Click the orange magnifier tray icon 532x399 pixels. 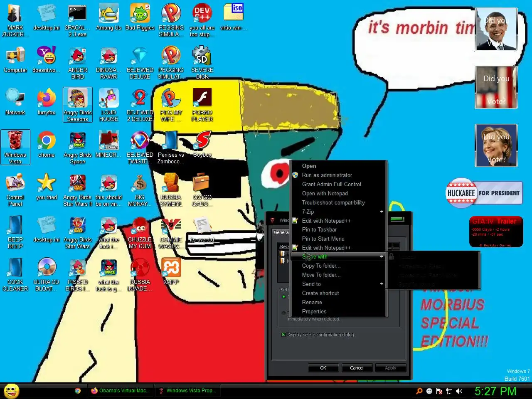[419, 391]
